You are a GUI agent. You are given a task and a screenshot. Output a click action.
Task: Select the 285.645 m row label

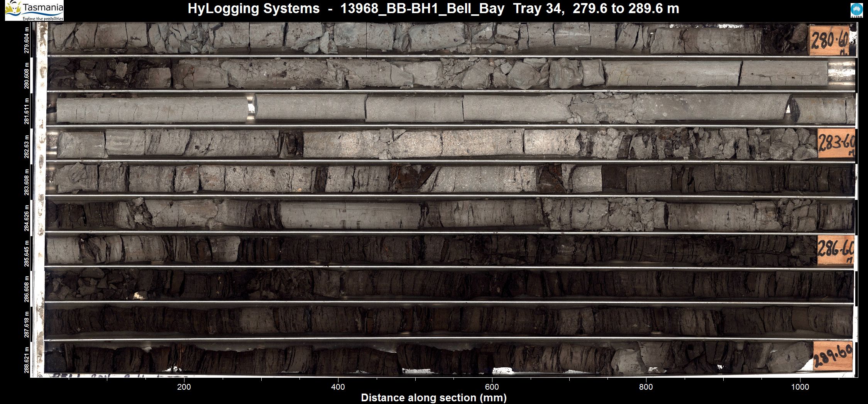(27, 253)
